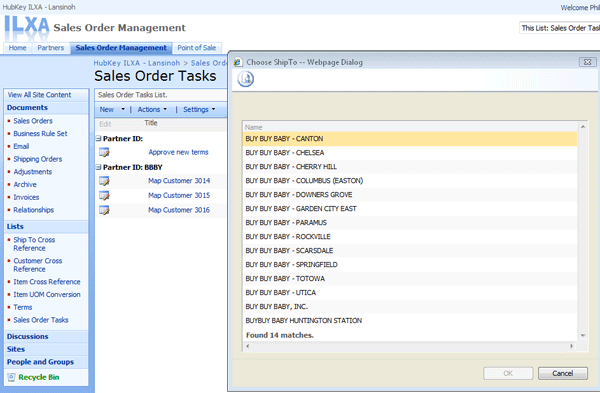This screenshot has width=600, height=393.
Task: Open the Actions dropdown menu
Action: pyautogui.click(x=152, y=109)
